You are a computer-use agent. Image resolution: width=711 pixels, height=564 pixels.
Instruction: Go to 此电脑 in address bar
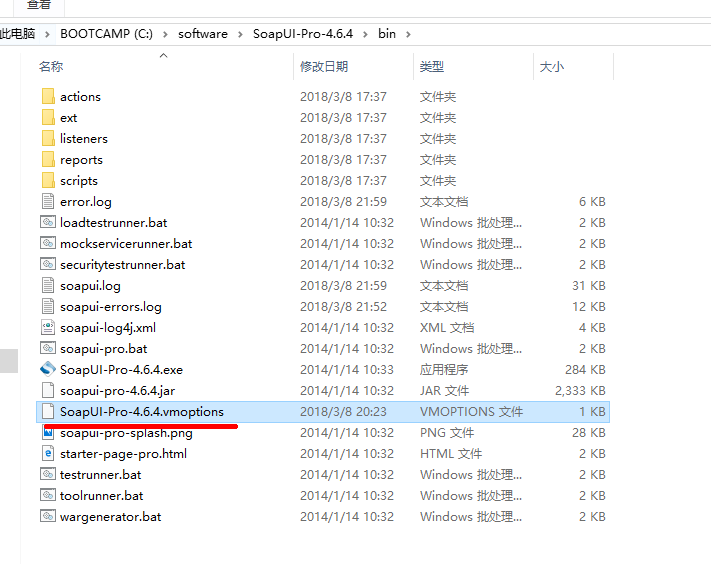pos(18,34)
